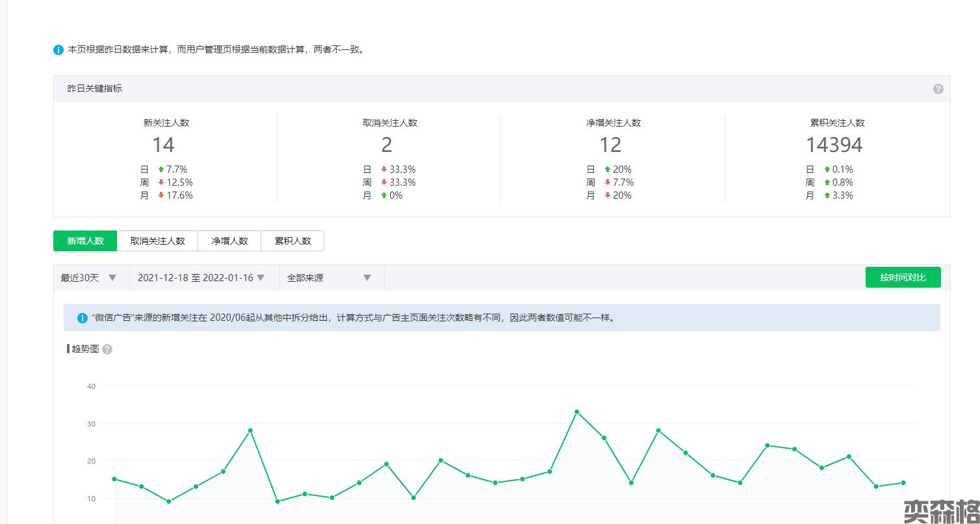The height and width of the screenshot is (524, 980).
Task: Switch to the 新增人数 tab
Action: pos(85,241)
